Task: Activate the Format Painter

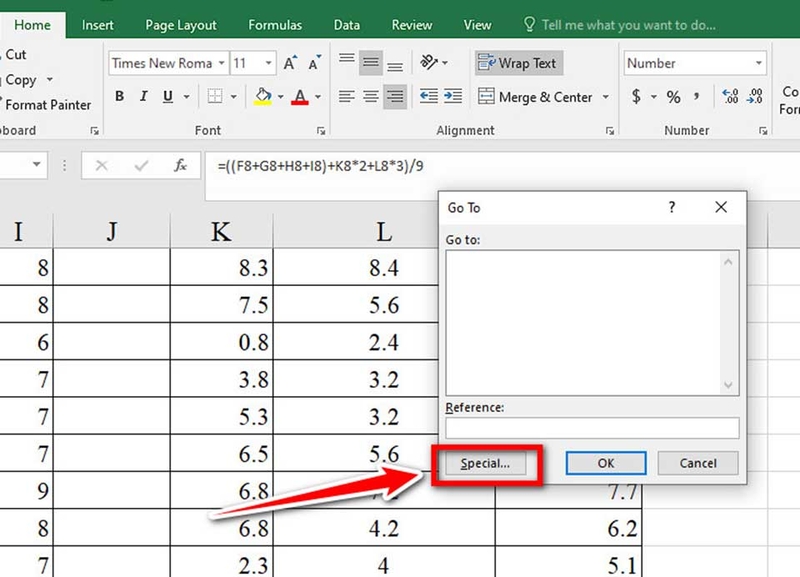Action: [x=49, y=104]
